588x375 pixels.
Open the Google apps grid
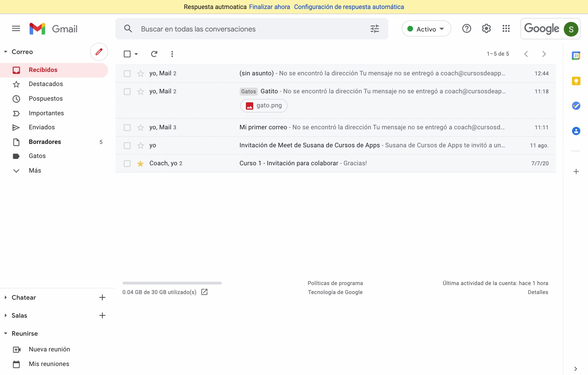pos(506,29)
